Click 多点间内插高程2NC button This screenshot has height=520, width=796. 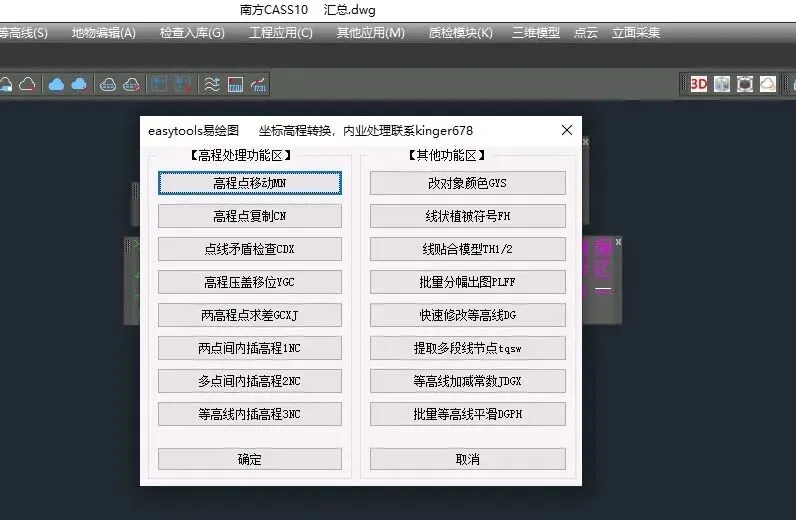(250, 381)
